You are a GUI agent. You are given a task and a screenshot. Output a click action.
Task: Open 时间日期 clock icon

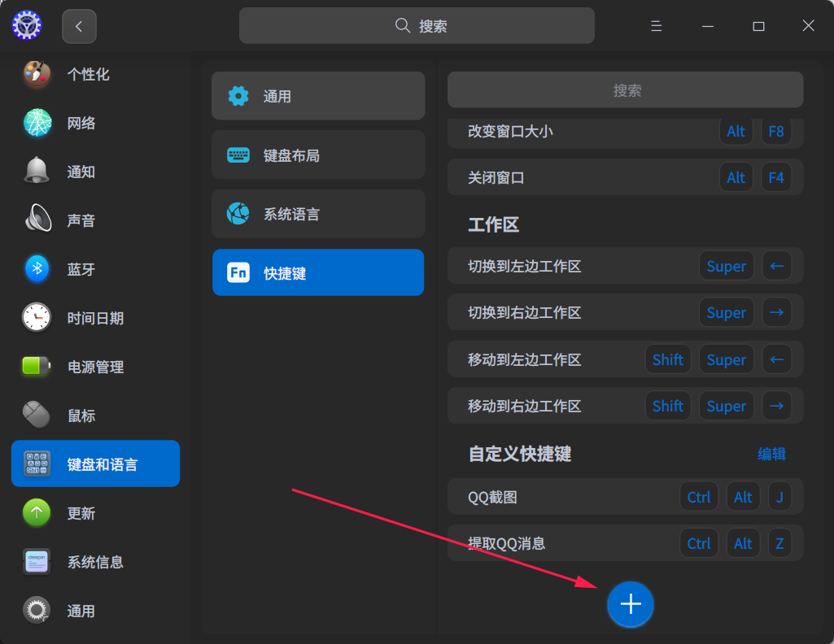click(x=37, y=317)
